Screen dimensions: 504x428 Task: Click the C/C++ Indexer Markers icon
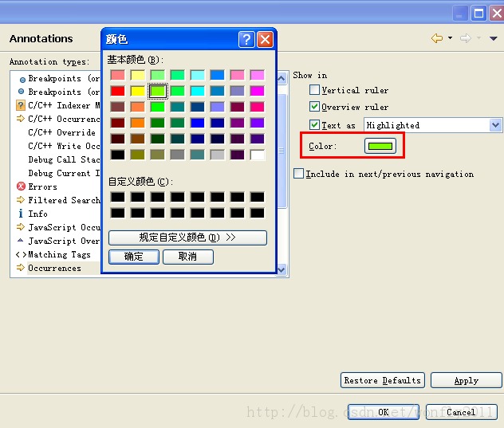[x=21, y=105]
